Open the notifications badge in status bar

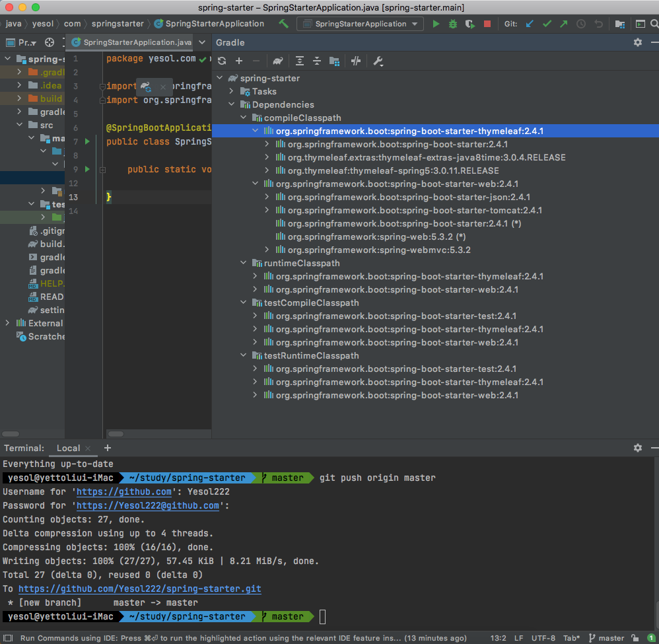[x=650, y=638]
